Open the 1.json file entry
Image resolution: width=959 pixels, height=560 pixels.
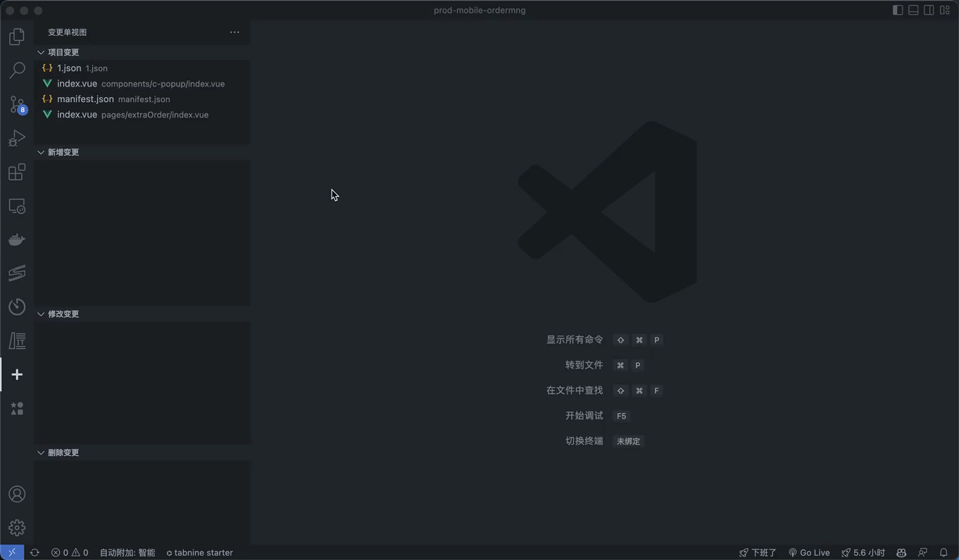point(142,68)
